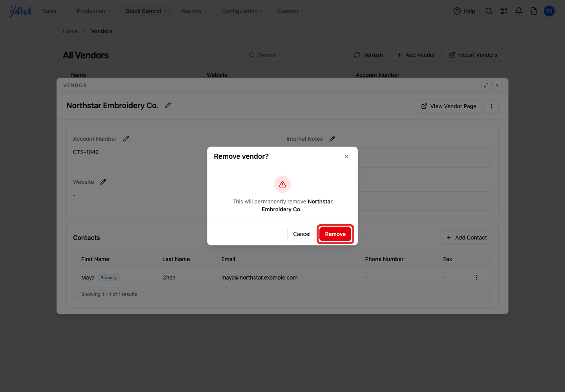This screenshot has height=392, width=565.
Task: Click the vendor Search field
Action: 294,55
